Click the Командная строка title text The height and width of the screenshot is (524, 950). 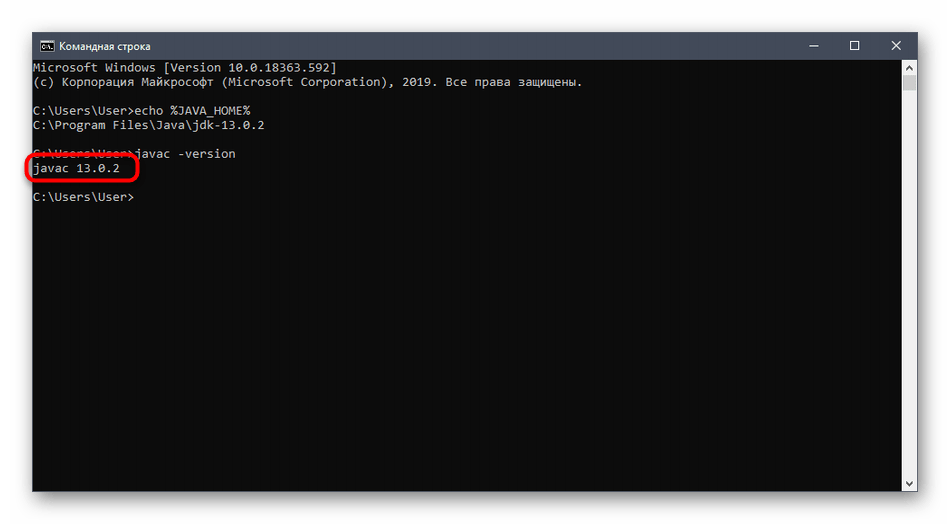click(105, 46)
